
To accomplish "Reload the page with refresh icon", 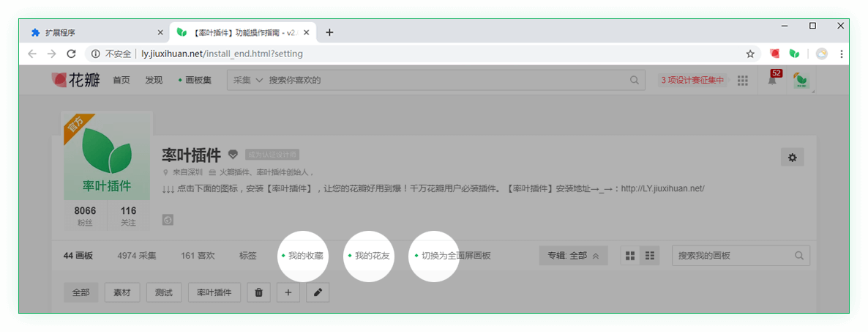I will tap(71, 54).
